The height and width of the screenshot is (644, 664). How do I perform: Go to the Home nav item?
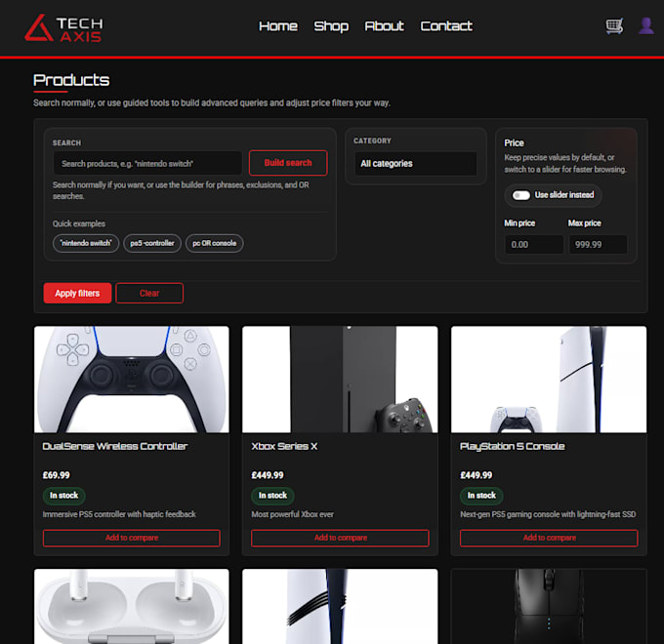tap(277, 26)
